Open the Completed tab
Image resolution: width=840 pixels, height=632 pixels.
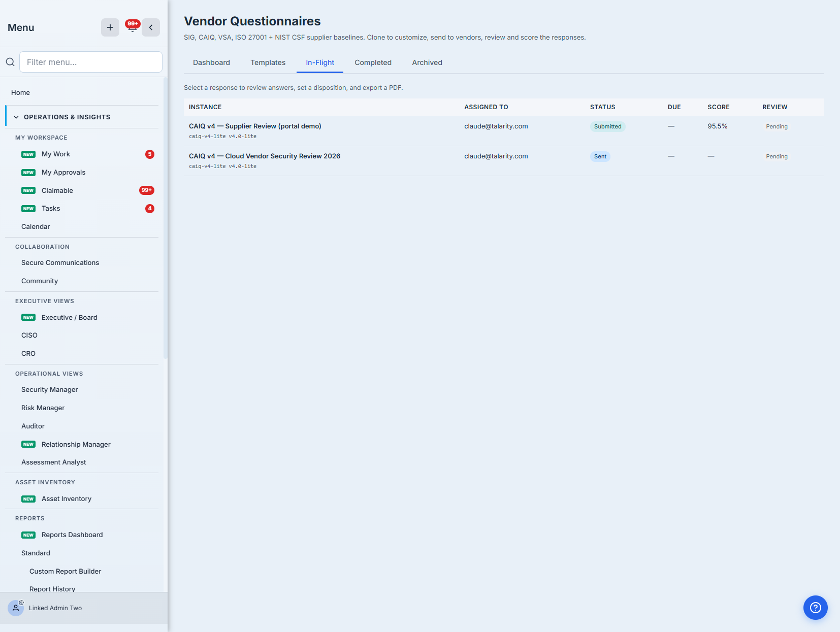(x=373, y=62)
